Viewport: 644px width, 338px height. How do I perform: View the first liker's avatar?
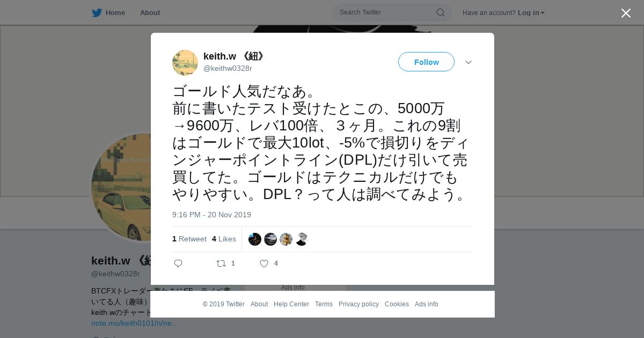click(255, 239)
